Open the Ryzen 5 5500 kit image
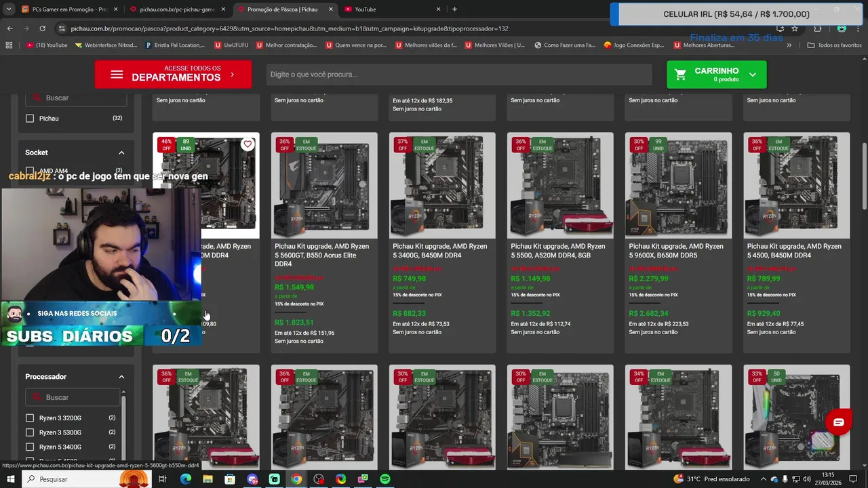Viewport: 868px width, 488px height. (x=560, y=185)
